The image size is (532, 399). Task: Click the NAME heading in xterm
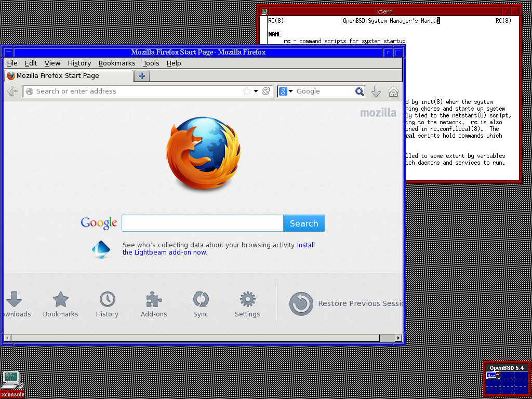[274, 34]
